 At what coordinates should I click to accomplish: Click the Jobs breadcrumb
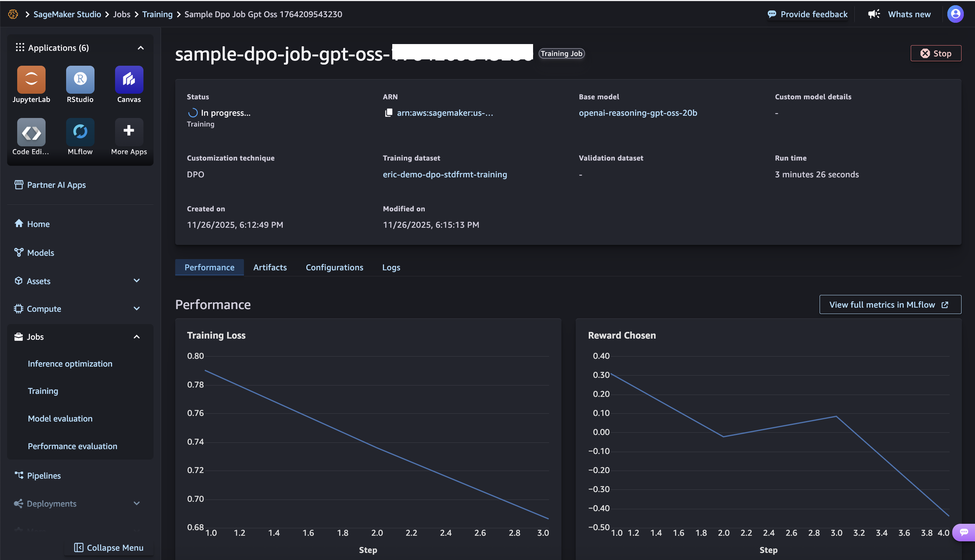121,14
